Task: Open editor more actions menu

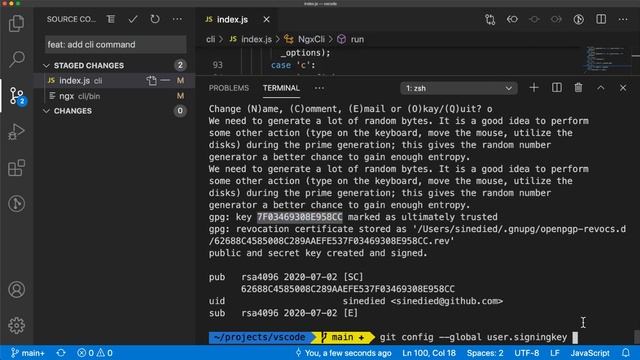Action: coord(623,19)
